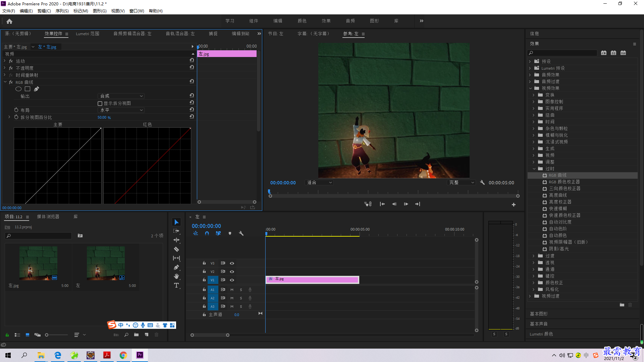Screen dimensions: 644x362
Task: Select the Track Select Forward tool
Action: point(176,231)
